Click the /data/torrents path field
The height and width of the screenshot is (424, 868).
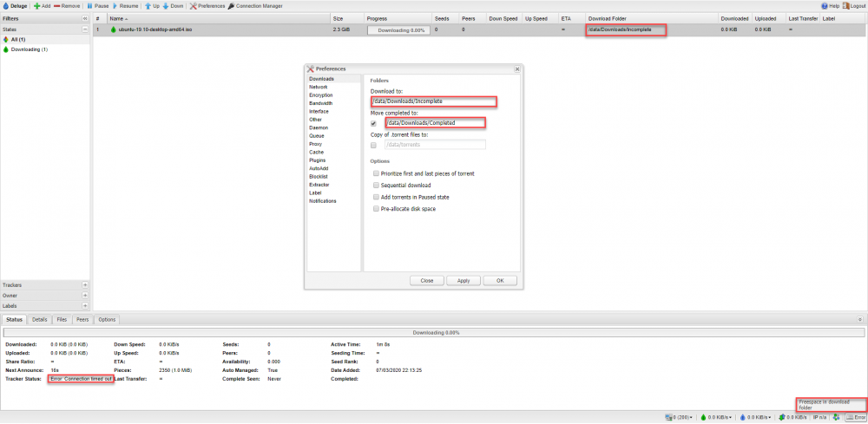pyautogui.click(x=435, y=144)
